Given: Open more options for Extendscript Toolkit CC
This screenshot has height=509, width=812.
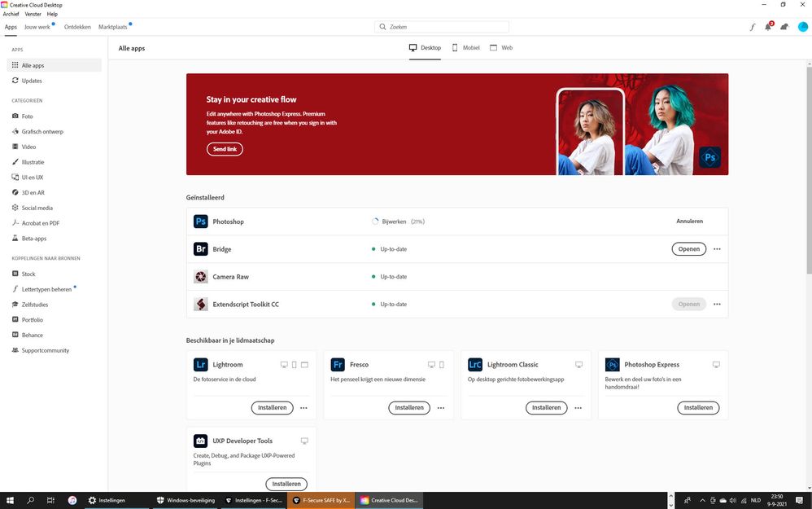Looking at the screenshot, I should coord(717,305).
